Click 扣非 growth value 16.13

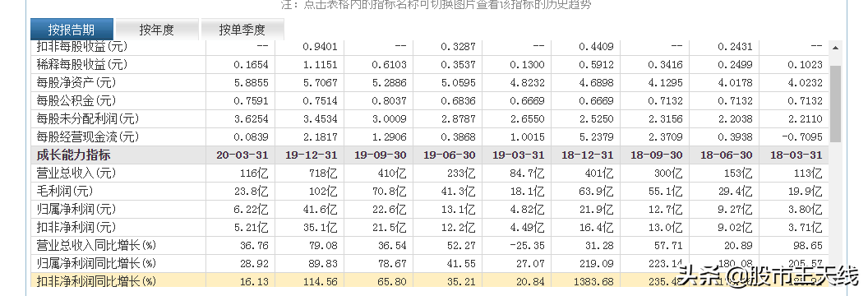pos(255,281)
